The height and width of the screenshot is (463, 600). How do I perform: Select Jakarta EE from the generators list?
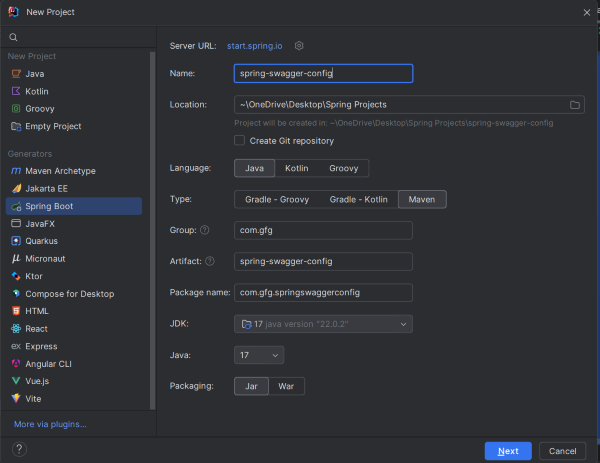point(47,188)
